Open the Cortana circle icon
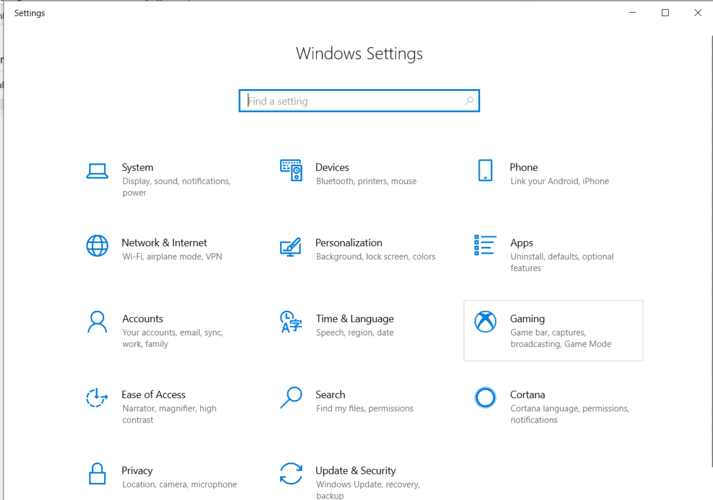Viewport: 713px width, 500px height. point(485,398)
